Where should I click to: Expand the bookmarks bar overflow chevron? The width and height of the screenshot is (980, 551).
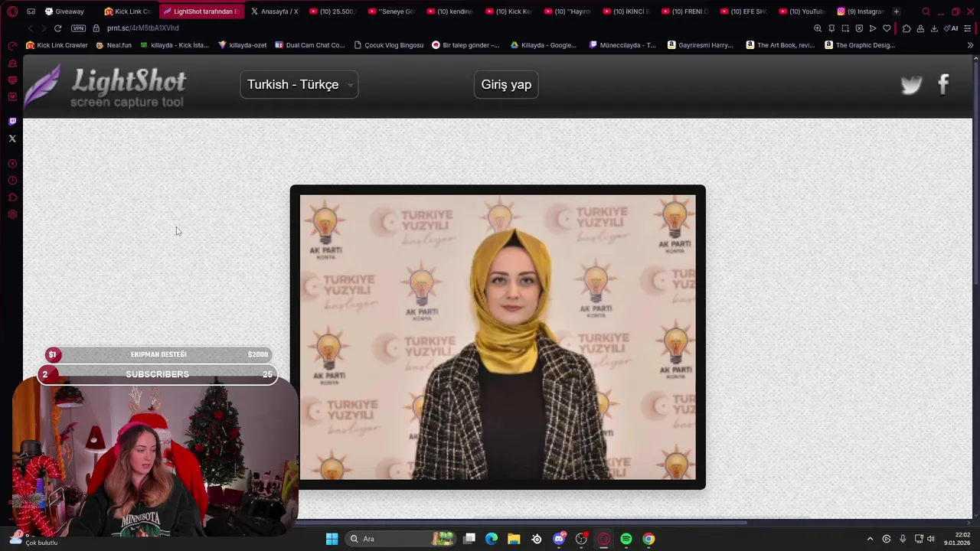(970, 45)
